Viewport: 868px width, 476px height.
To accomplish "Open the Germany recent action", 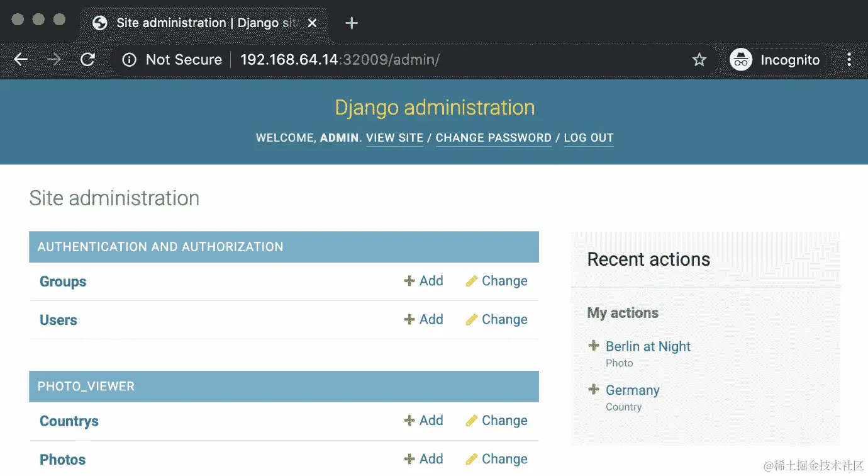I will [632, 390].
